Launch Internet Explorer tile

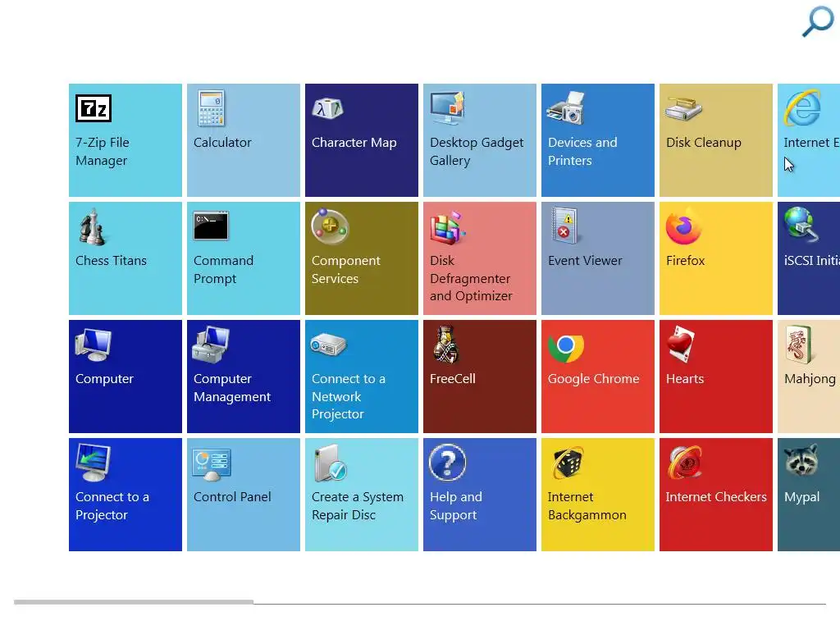809,140
